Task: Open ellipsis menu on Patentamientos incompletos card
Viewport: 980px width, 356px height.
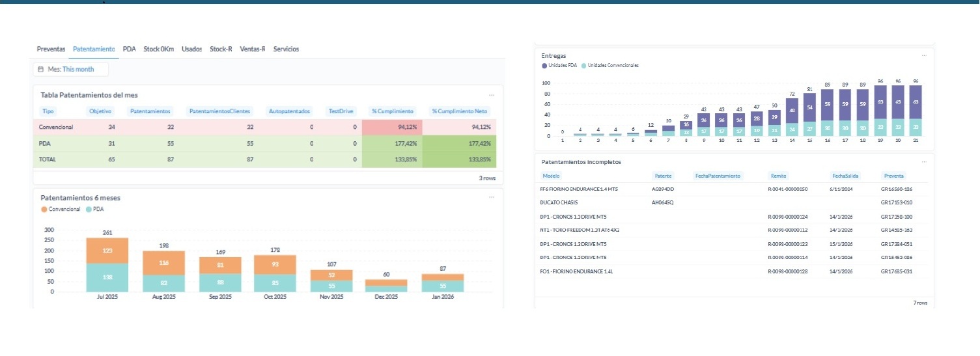Action: [x=923, y=162]
